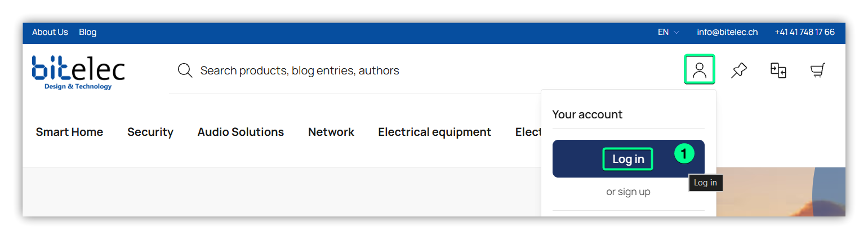Open the pinned items pin icon
The height and width of the screenshot is (239, 868).
(738, 70)
